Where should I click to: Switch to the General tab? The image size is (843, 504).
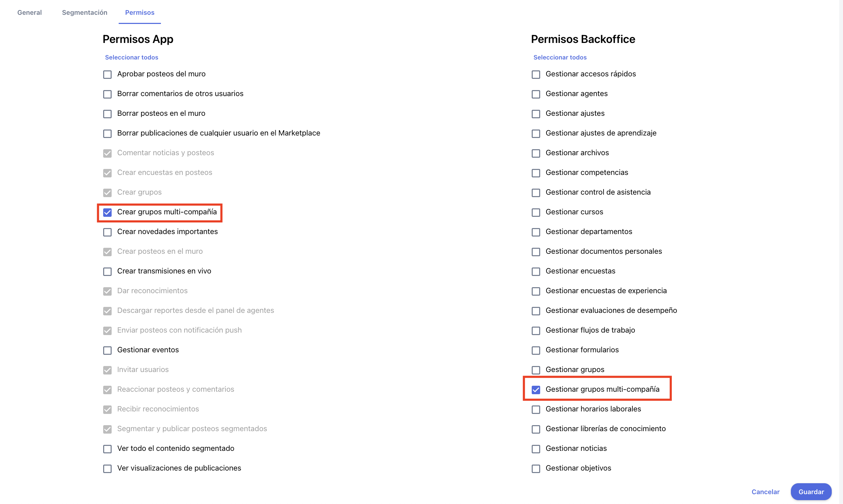point(30,13)
